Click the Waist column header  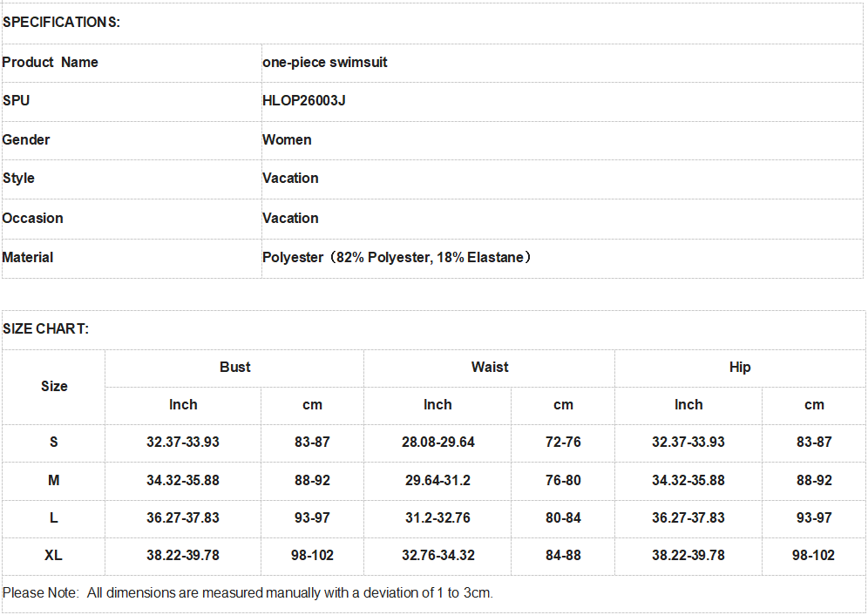click(x=490, y=367)
